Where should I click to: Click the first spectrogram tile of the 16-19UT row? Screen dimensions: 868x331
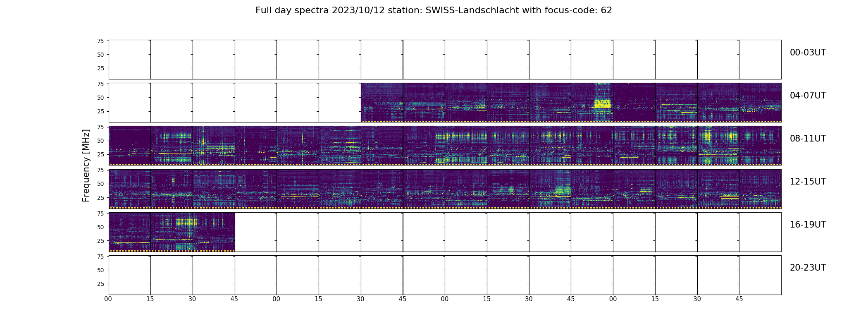coord(130,232)
